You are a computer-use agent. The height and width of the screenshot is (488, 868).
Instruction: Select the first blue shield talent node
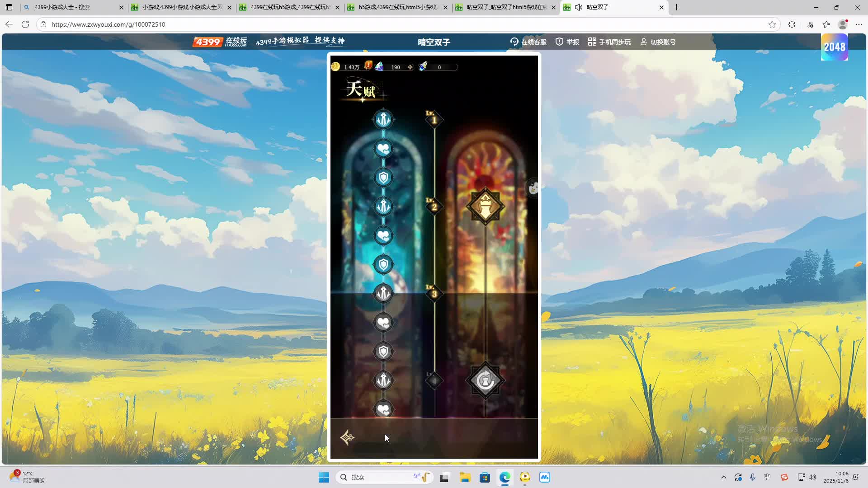383,178
